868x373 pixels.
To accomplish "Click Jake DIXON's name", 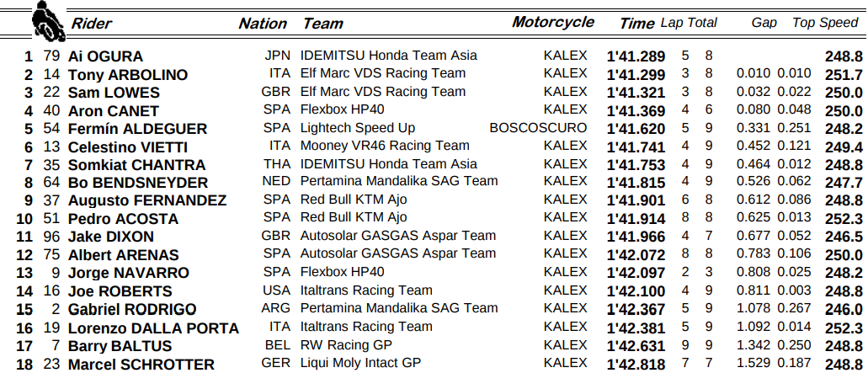I will point(110,237).
